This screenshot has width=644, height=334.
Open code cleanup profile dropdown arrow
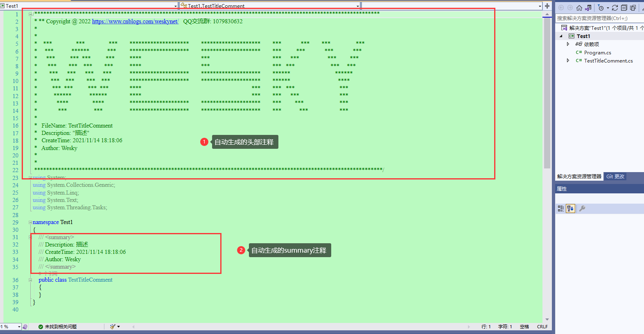118,327
